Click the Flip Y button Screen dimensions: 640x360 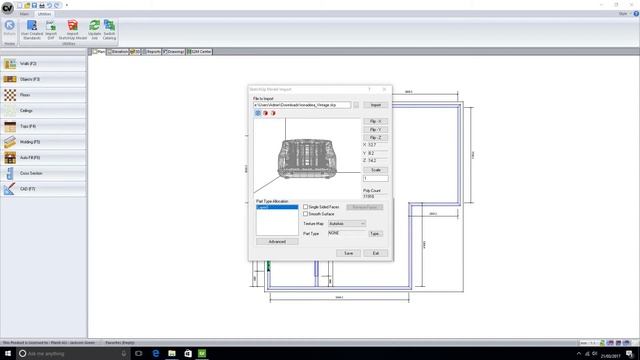coord(376,129)
